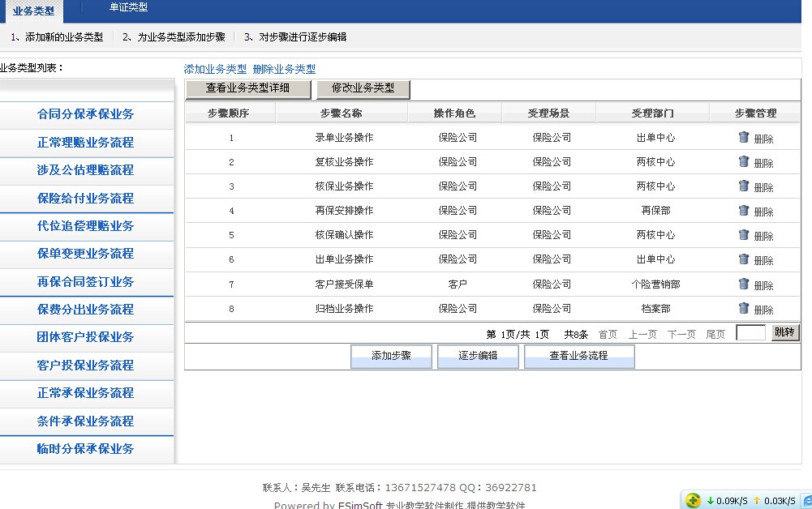The width and height of the screenshot is (812, 509).
Task: Open 查看业务流程 button below the table
Action: [578, 356]
